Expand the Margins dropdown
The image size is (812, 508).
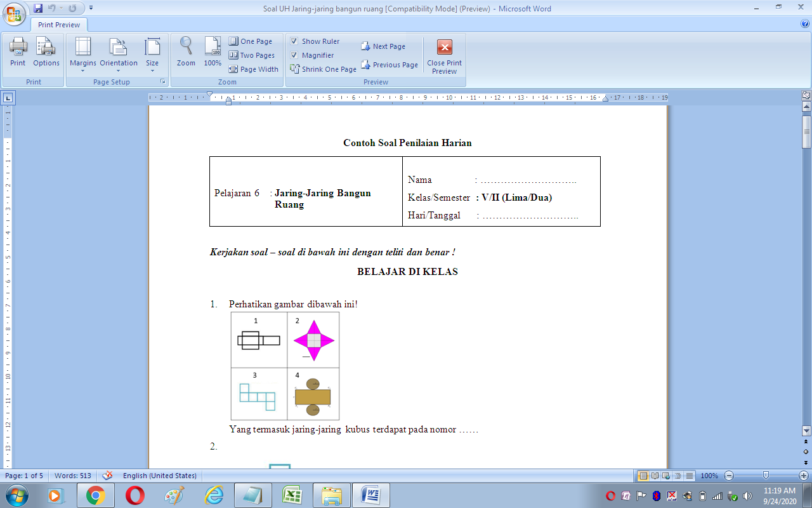tap(83, 55)
